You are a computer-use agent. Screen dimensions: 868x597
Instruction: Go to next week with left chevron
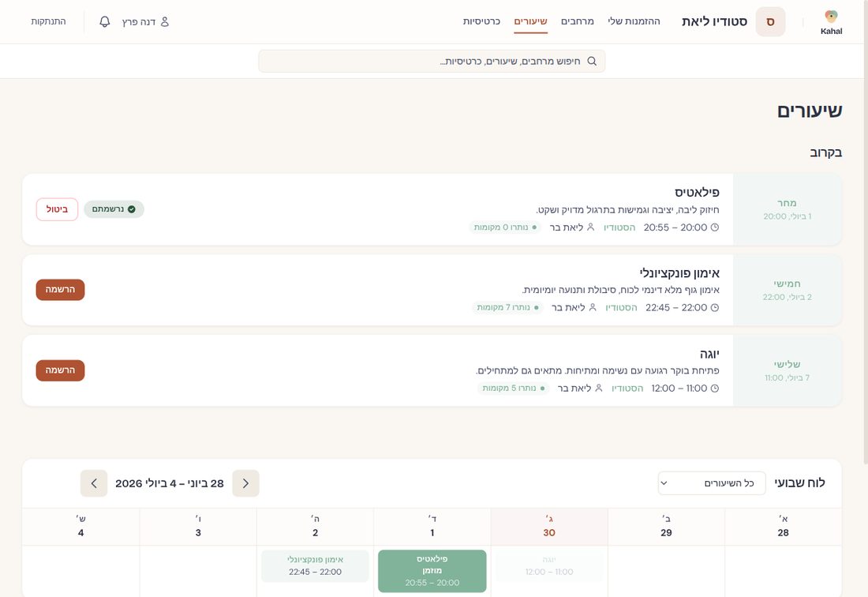[94, 483]
